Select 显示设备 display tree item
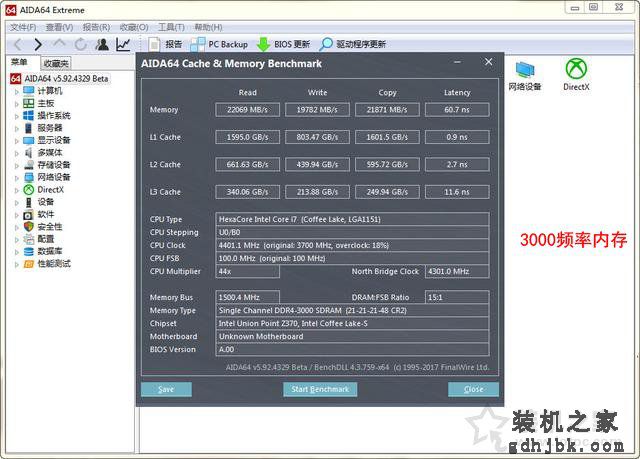Image resolution: width=640 pixels, height=459 pixels. pyautogui.click(x=47, y=140)
